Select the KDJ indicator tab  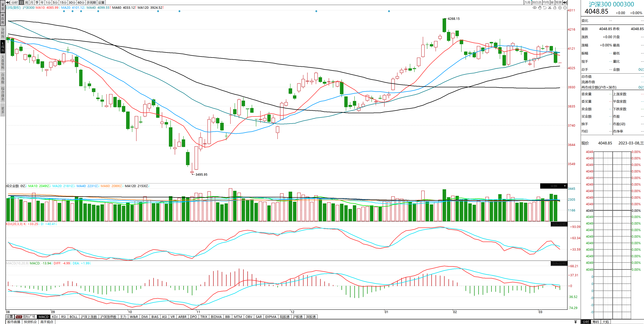55,317
